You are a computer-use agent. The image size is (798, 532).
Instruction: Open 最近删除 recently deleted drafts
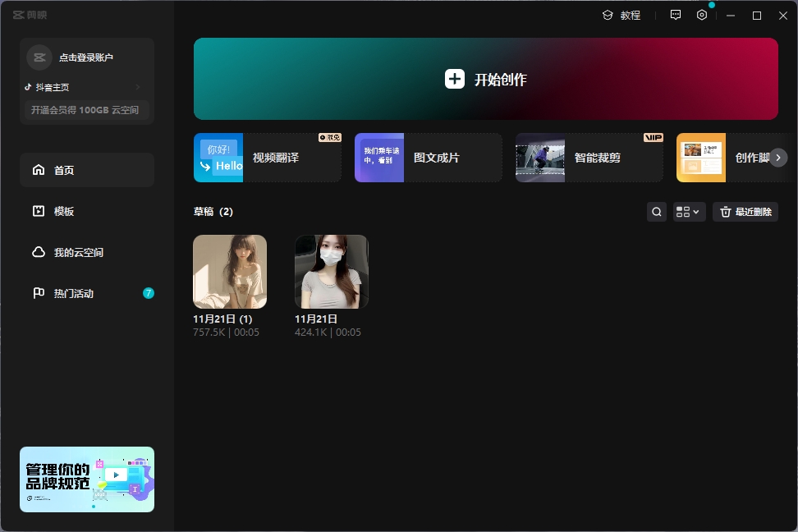(x=745, y=211)
